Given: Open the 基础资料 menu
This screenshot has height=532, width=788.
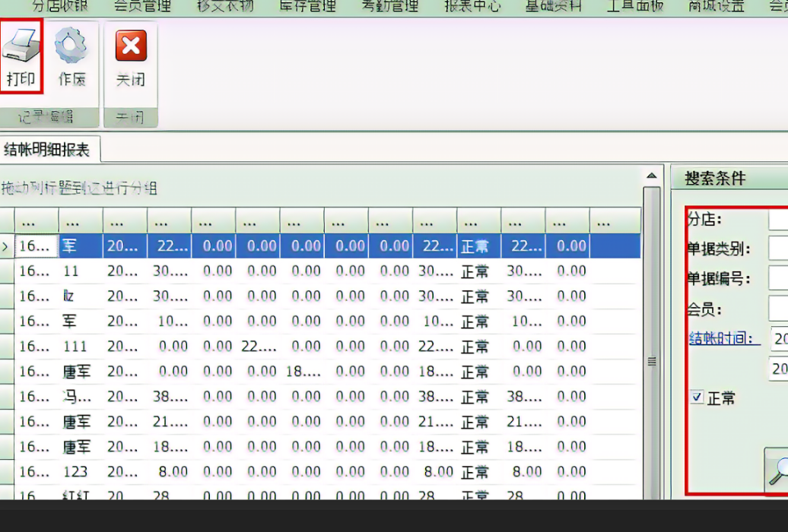Looking at the screenshot, I should pyautogui.click(x=554, y=7).
